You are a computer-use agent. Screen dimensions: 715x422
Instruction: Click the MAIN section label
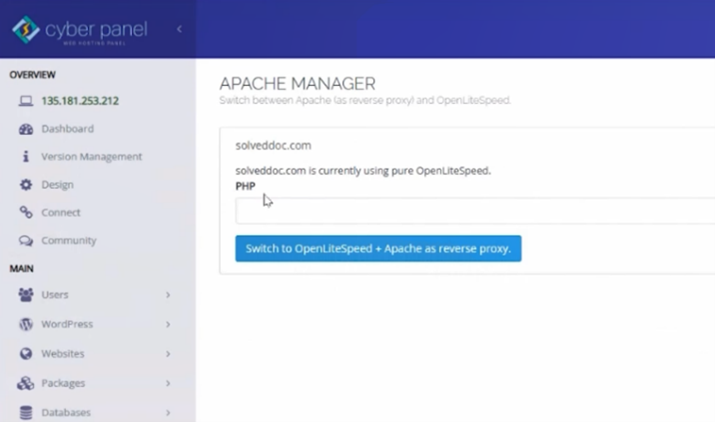tap(21, 269)
